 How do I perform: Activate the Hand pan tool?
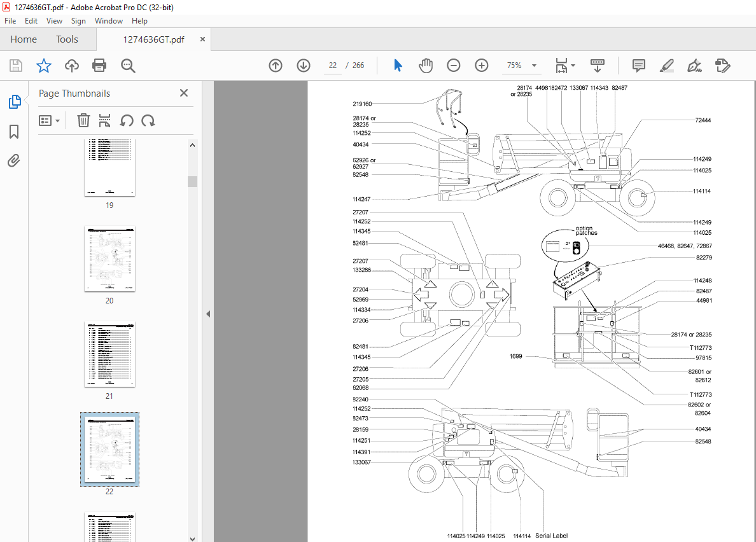426,66
